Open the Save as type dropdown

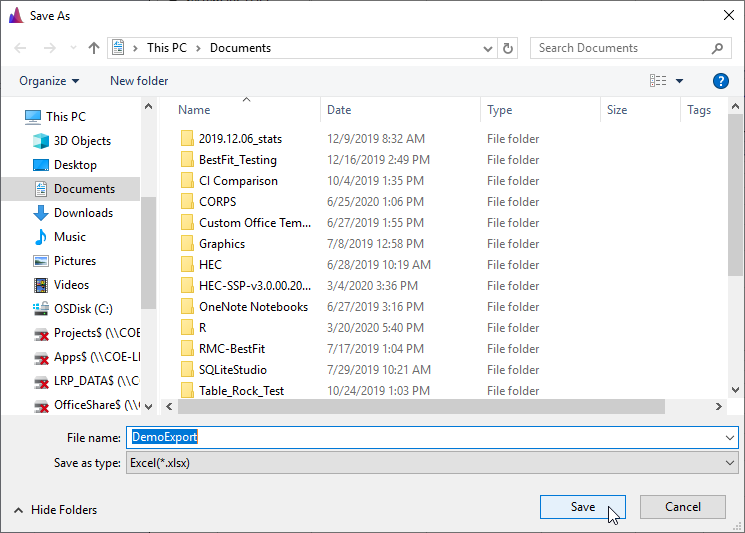tap(432, 463)
